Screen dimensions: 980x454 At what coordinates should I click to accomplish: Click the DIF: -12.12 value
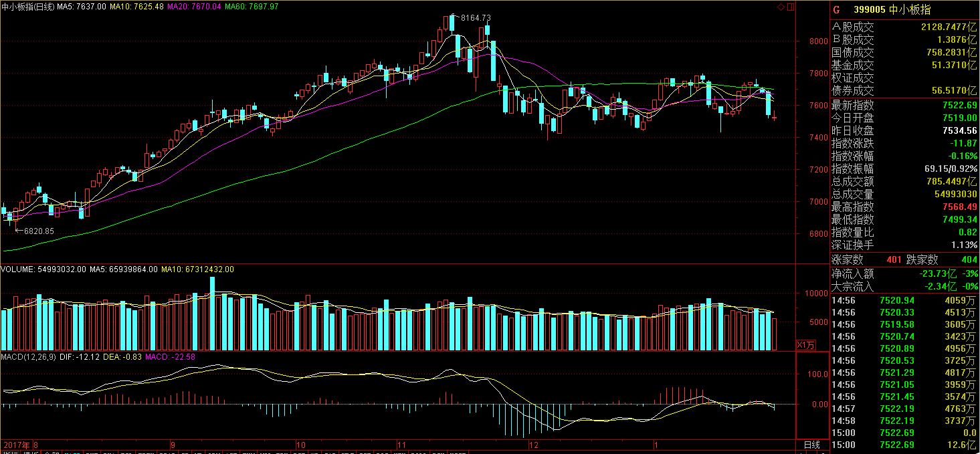80,357
